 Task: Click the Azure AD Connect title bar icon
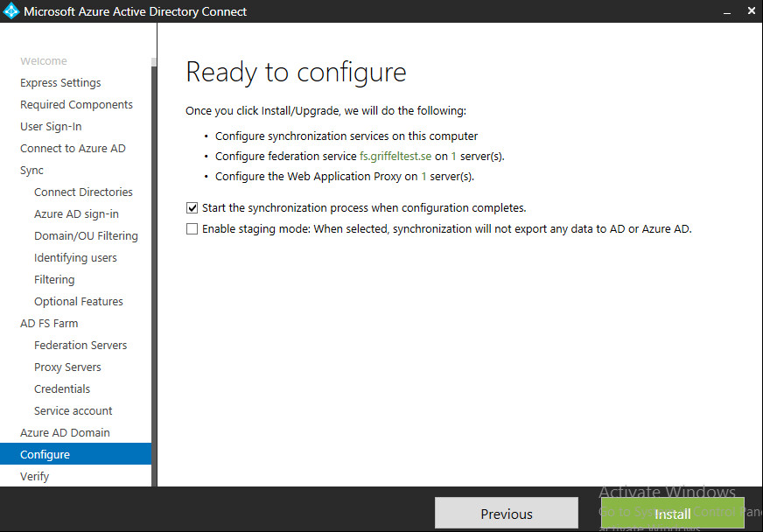(11, 11)
